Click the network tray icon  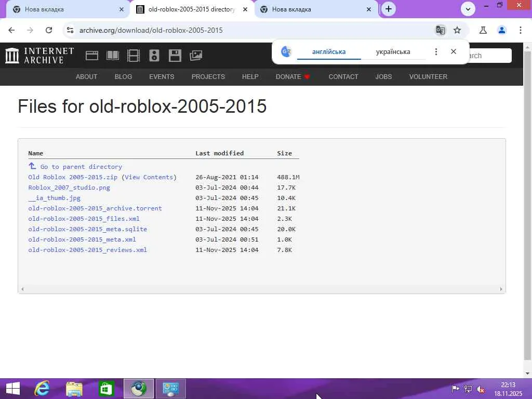468,389
